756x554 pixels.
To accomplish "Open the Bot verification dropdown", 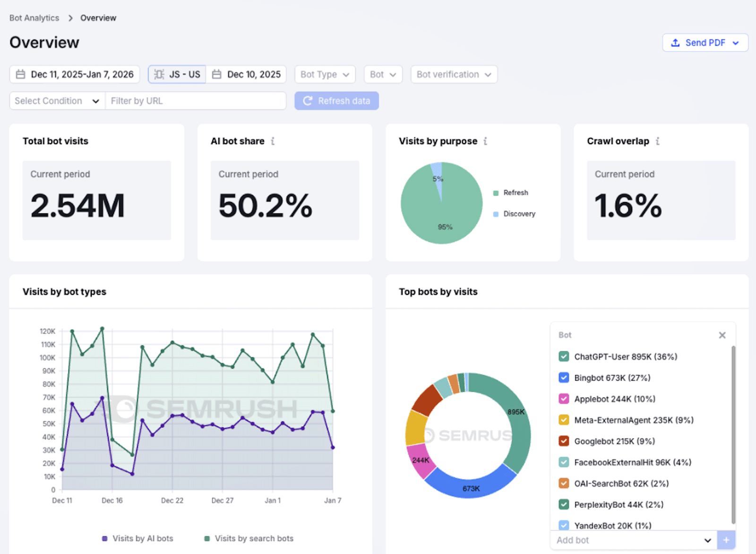I will coord(454,74).
